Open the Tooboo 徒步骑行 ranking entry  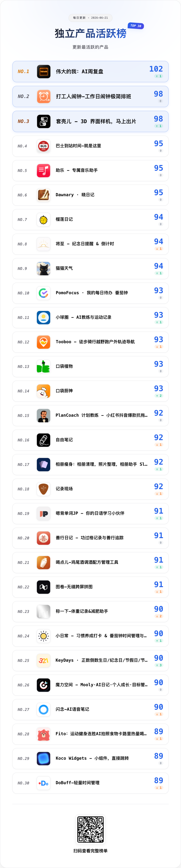[x=90, y=342]
